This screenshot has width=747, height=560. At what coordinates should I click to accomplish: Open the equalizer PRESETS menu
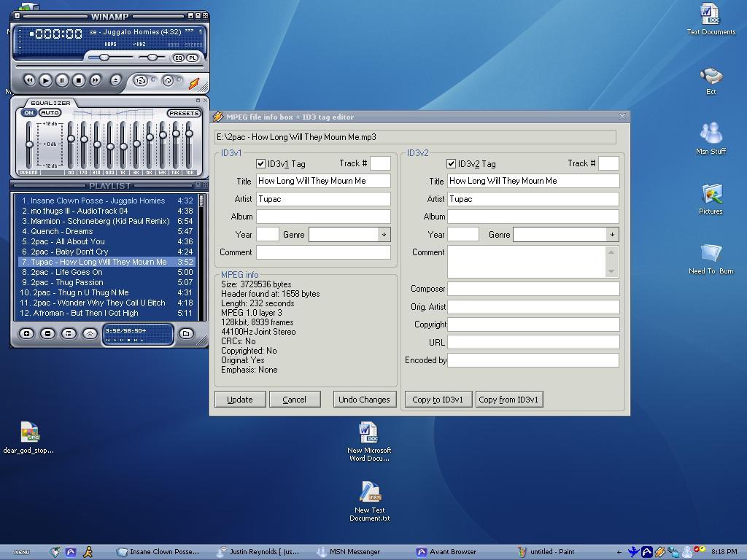184,113
